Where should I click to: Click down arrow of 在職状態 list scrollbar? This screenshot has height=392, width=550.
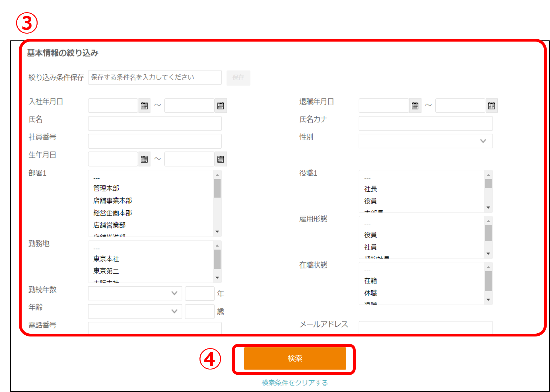coord(488,299)
